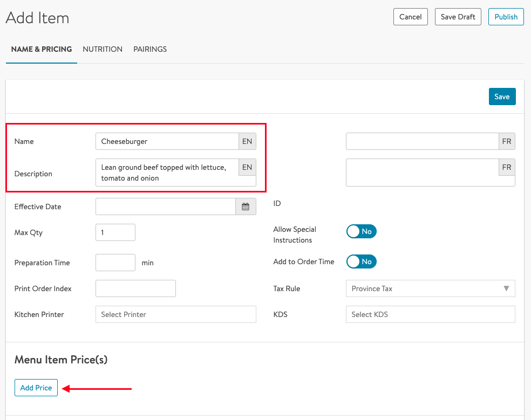
Task: Enable the Add to Order Time switch
Action: (x=361, y=261)
